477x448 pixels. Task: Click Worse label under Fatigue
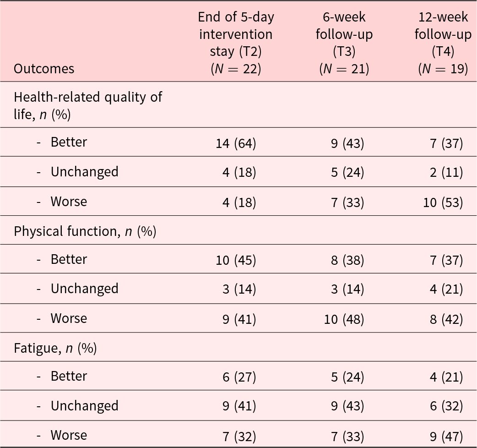[x=69, y=435]
